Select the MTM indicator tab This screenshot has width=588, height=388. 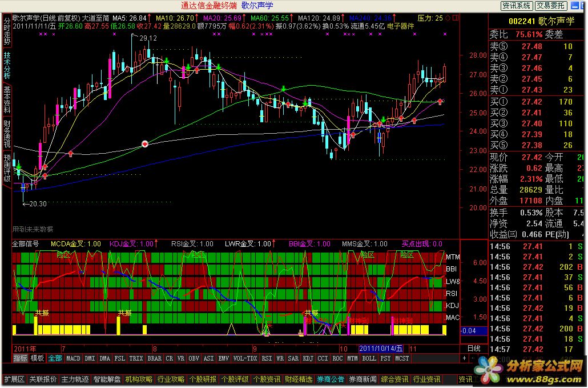point(352,358)
